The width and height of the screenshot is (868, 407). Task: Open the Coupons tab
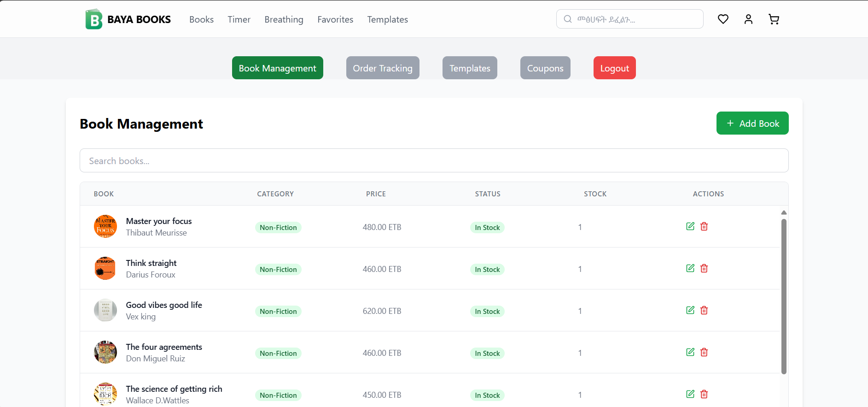tap(545, 68)
